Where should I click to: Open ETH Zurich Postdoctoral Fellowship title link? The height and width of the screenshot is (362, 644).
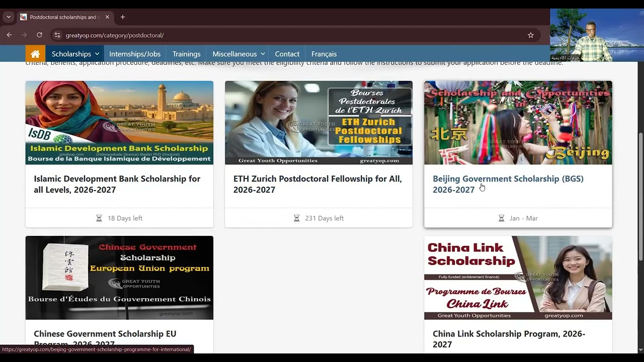[317, 184]
